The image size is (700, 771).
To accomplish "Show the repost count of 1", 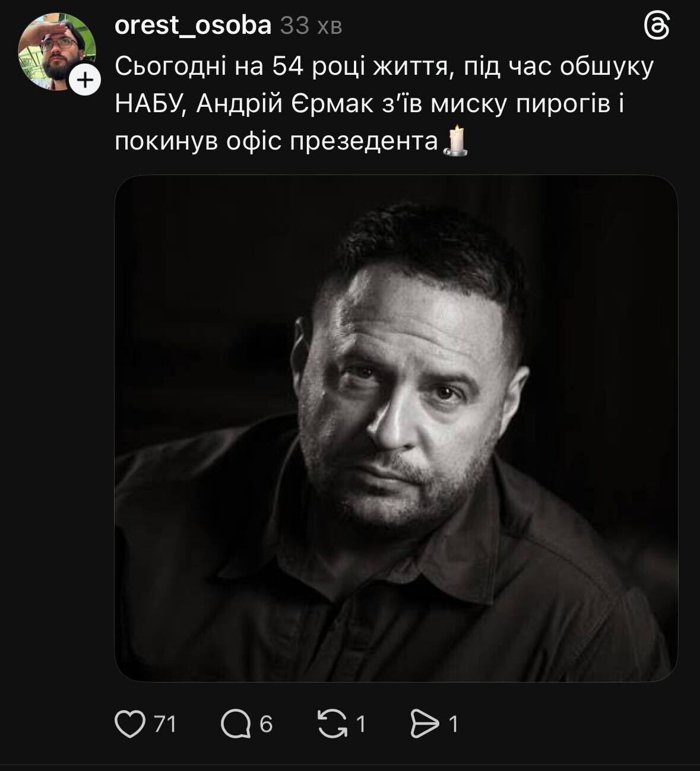I will point(360,724).
